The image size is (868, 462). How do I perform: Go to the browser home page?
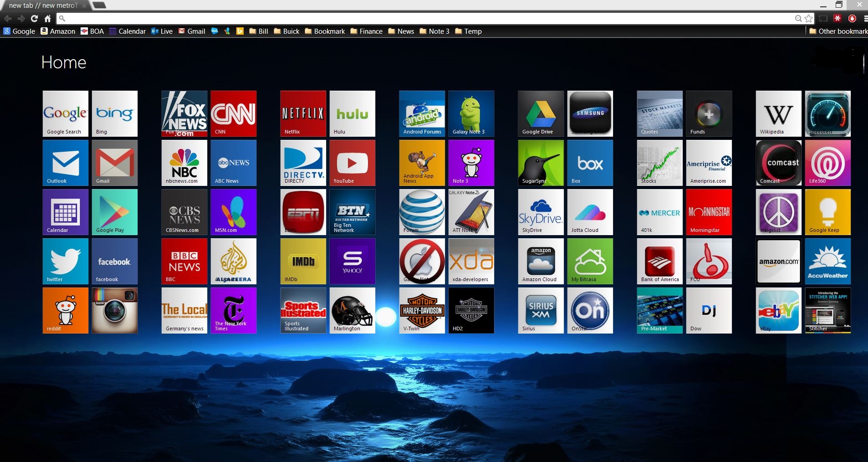coord(47,18)
